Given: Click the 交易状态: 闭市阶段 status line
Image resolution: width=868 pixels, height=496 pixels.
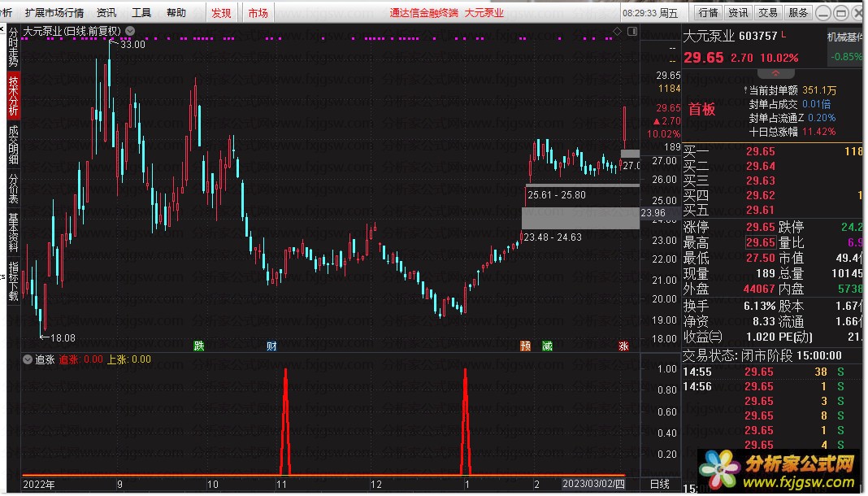Looking at the screenshot, I should (762, 356).
